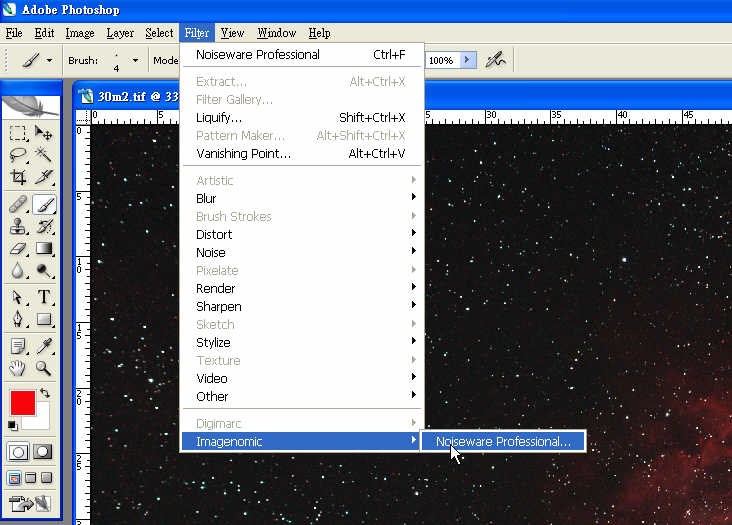The image size is (732, 525).
Task: Open the Video filter submenu
Action: [x=303, y=378]
